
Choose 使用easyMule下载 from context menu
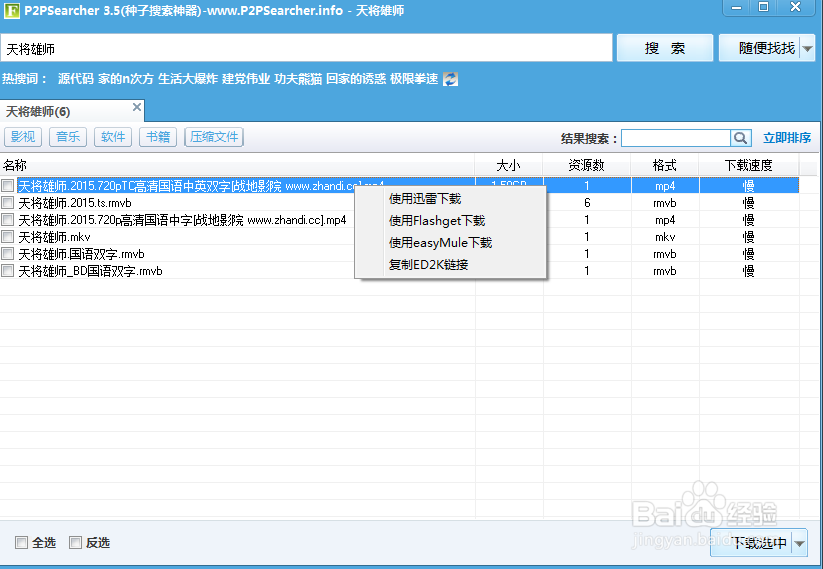pyautogui.click(x=440, y=243)
